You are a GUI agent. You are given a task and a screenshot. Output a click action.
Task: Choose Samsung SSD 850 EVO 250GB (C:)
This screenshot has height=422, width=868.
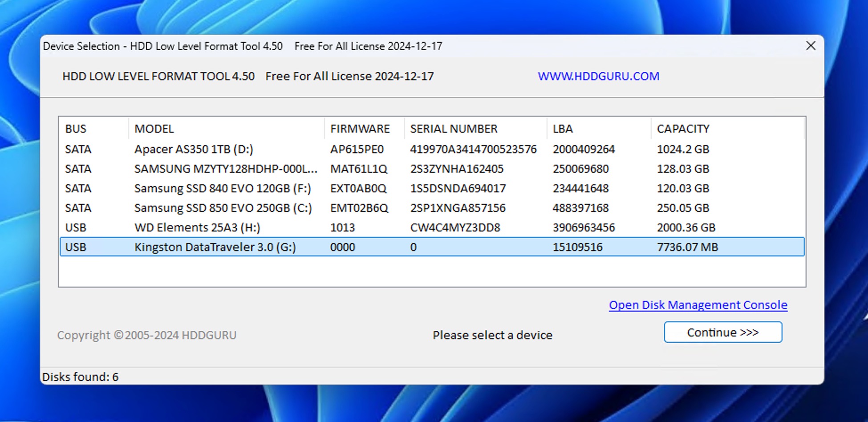pos(223,208)
